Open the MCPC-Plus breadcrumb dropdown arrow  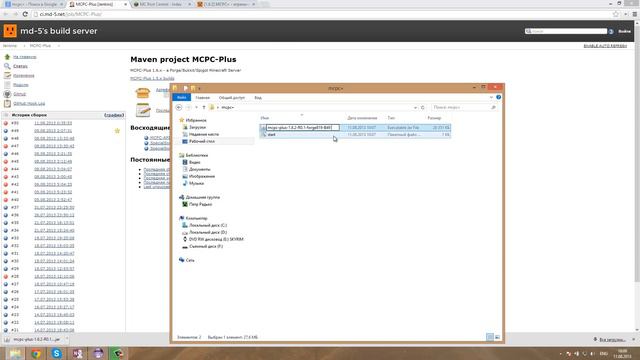[58, 46]
